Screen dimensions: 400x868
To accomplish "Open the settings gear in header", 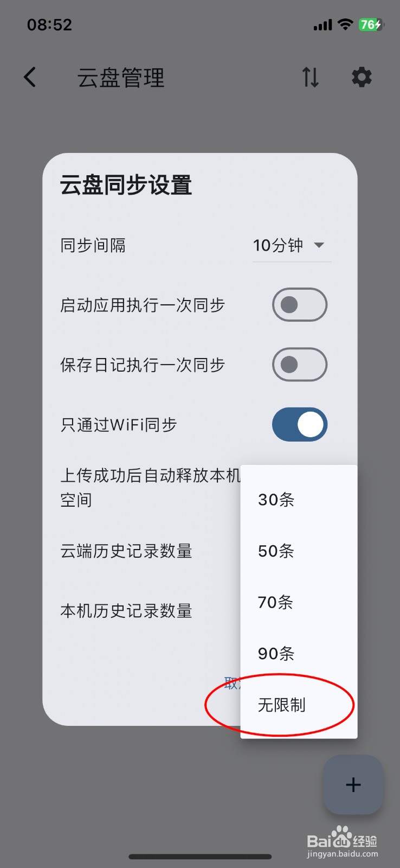I will pos(362,77).
